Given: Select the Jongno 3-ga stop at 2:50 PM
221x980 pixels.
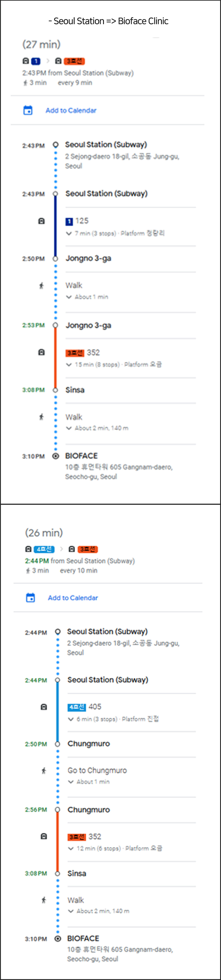Looking at the screenshot, I should [x=88, y=258].
